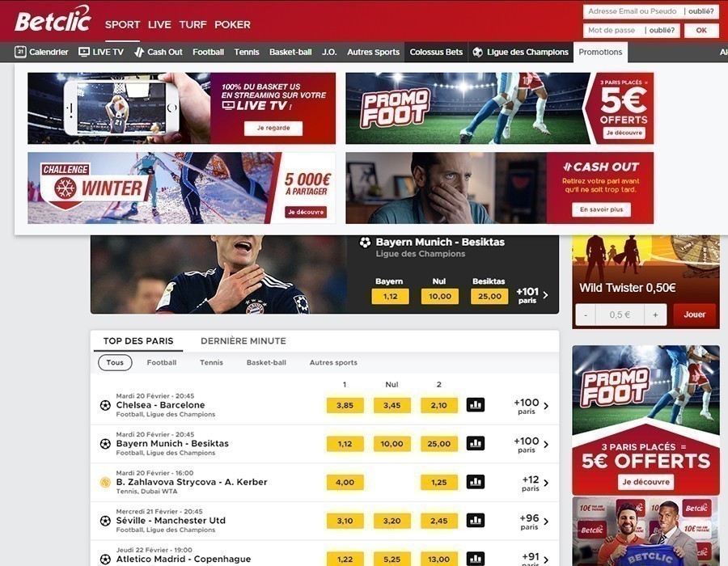The width and height of the screenshot is (728, 566).
Task: Select the Tous filter pill
Action: coord(115,362)
